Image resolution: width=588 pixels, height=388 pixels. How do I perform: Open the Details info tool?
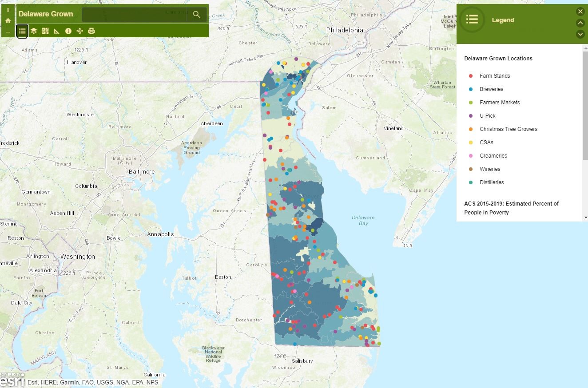[x=68, y=31]
